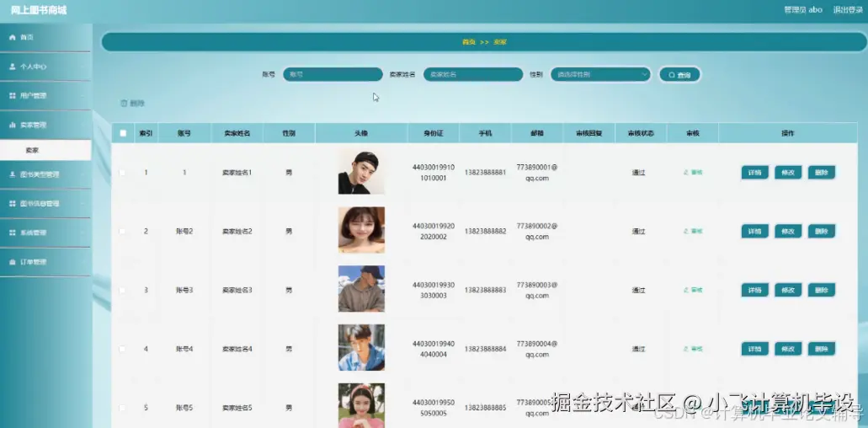The height and width of the screenshot is (428, 868).
Task: Open 详情 details for 卖家姓名2
Action: (x=754, y=232)
